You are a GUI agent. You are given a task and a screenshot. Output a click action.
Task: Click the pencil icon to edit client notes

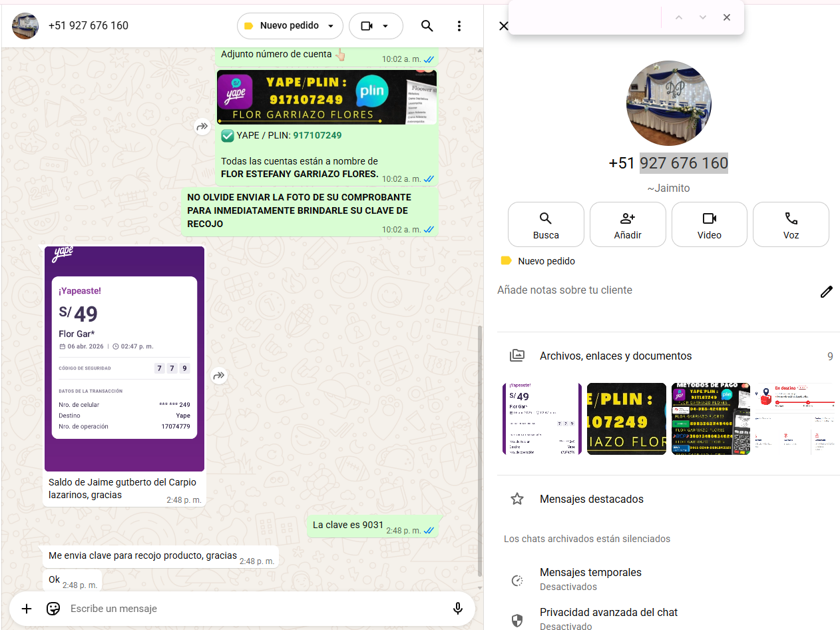tap(826, 292)
